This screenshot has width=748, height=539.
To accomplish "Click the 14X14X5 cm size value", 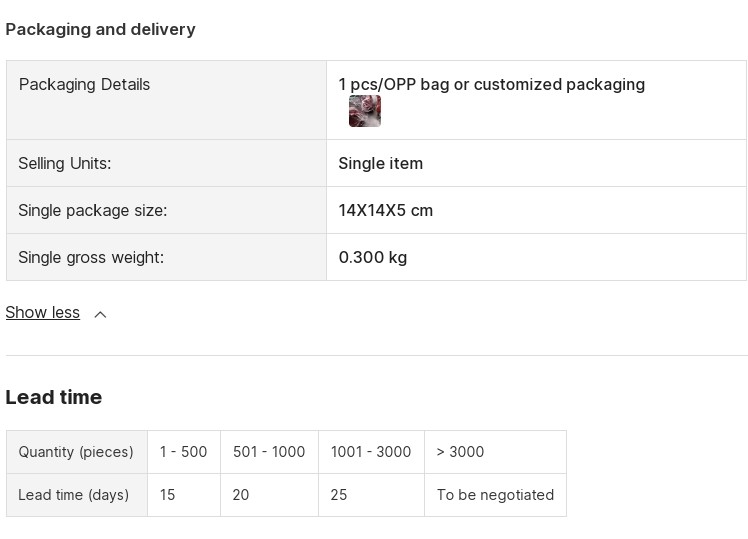I will (386, 210).
